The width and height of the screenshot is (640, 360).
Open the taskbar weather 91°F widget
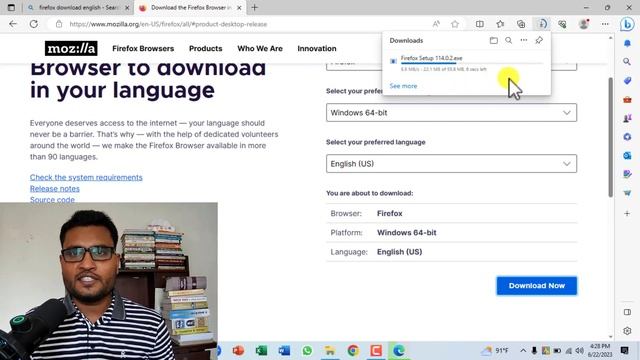pyautogui.click(x=495, y=351)
